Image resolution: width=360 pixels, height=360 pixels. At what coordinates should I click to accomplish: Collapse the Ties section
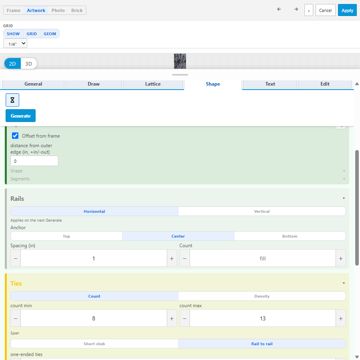(x=344, y=283)
